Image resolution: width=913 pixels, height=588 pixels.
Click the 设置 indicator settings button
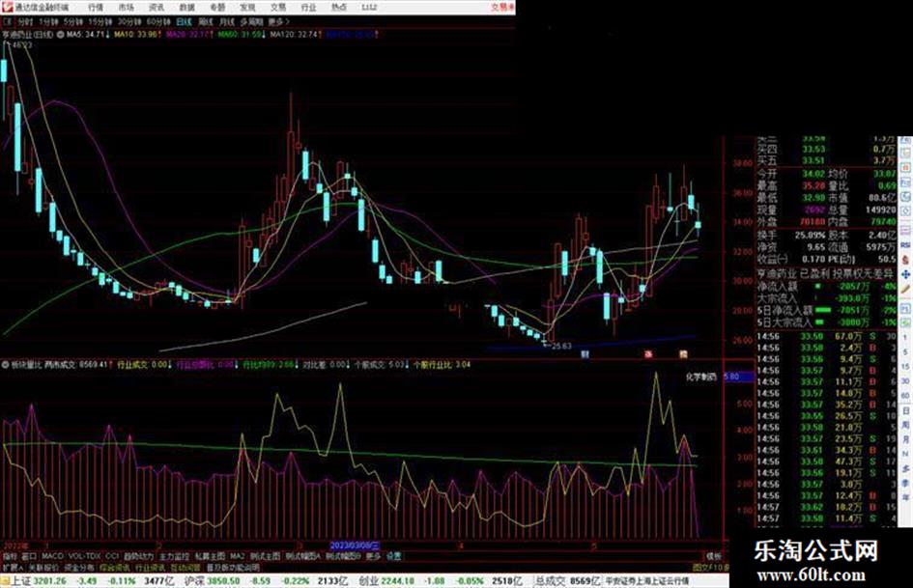394,556
